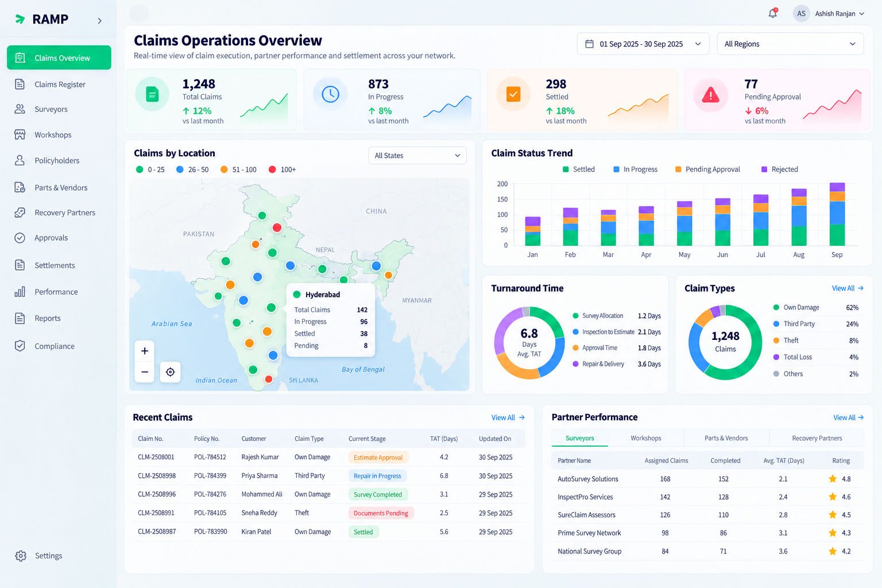Toggle the Settled legend in Claim Status Trend

(579, 169)
